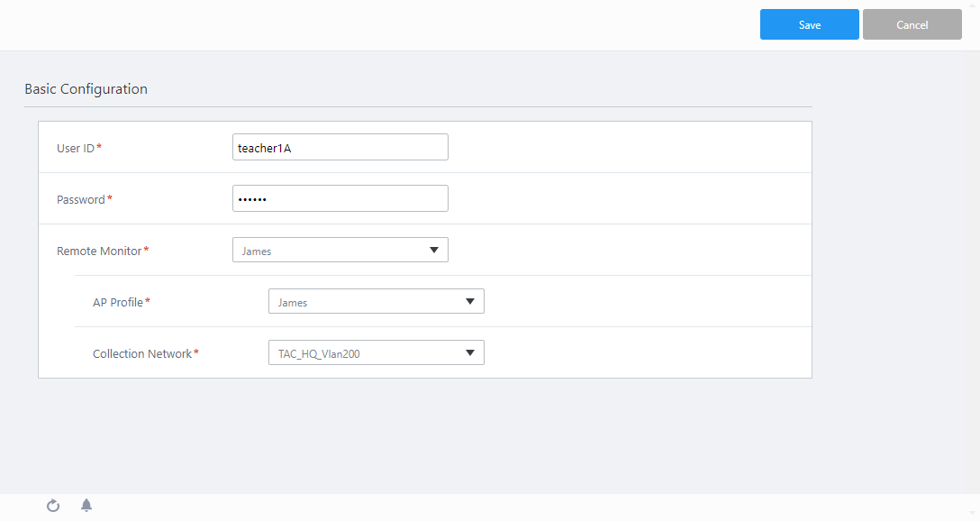The image size is (980, 521).
Task: Click the Remote Monitor label
Action: pyautogui.click(x=99, y=251)
